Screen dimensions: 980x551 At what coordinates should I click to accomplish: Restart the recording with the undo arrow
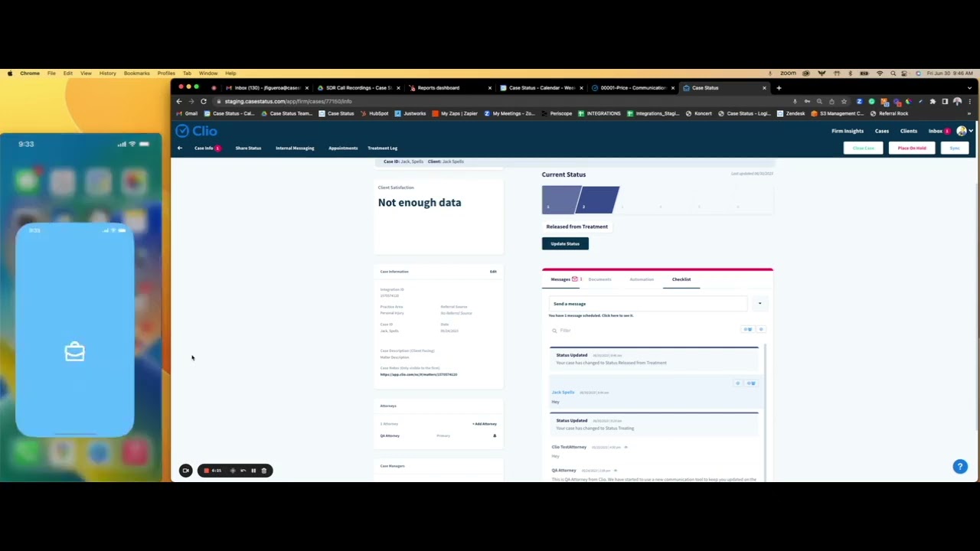point(243,471)
